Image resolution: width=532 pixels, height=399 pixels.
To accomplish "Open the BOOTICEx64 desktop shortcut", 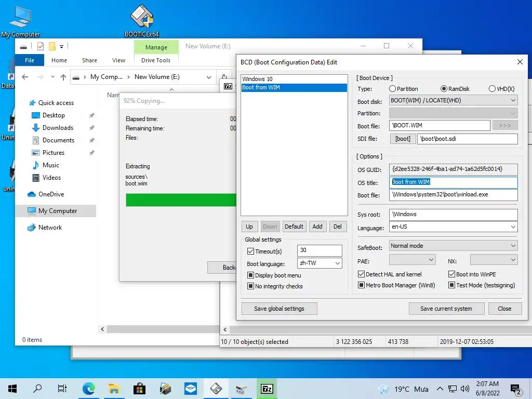I will click(x=141, y=21).
